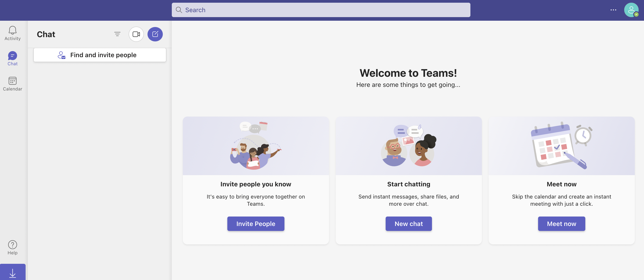Click the Start chatting illustration
The width and height of the screenshot is (644, 280).
(x=409, y=146)
